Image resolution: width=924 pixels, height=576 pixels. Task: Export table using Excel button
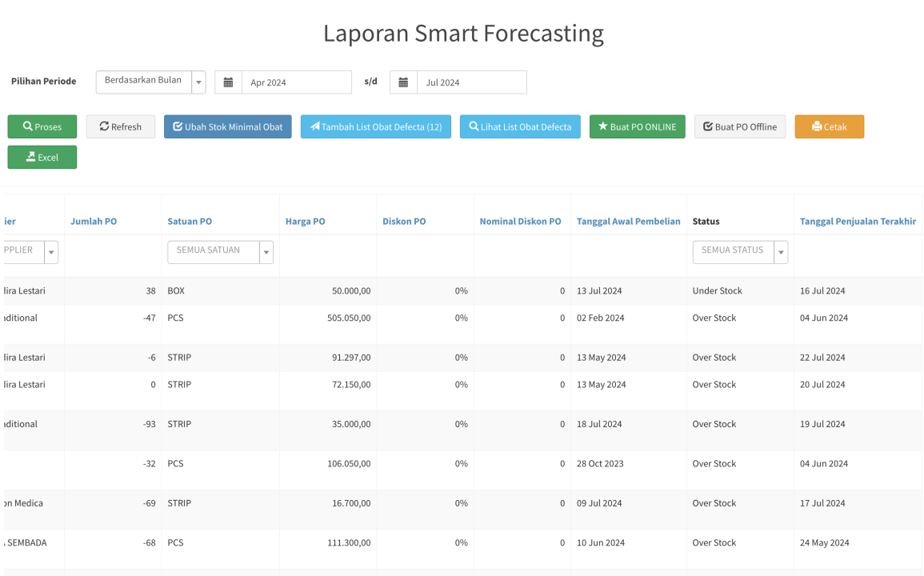pos(42,157)
